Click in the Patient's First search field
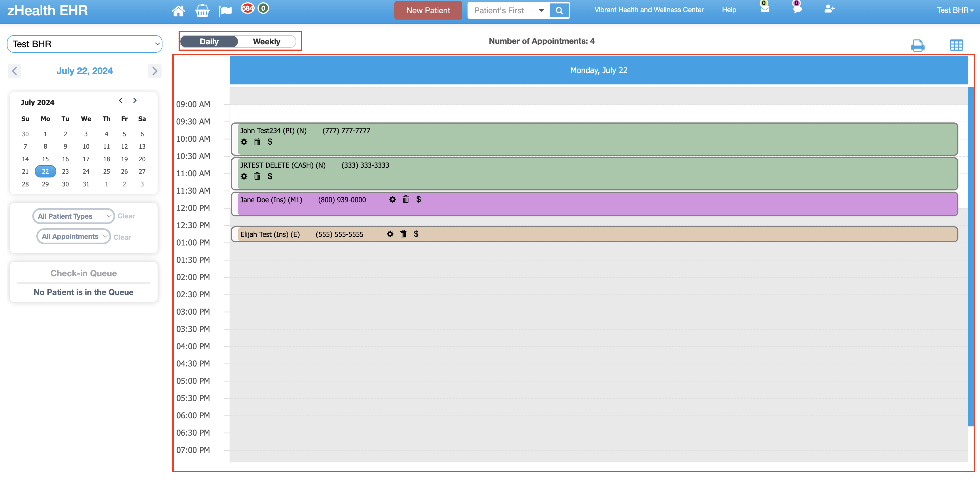980x480 pixels. point(501,11)
